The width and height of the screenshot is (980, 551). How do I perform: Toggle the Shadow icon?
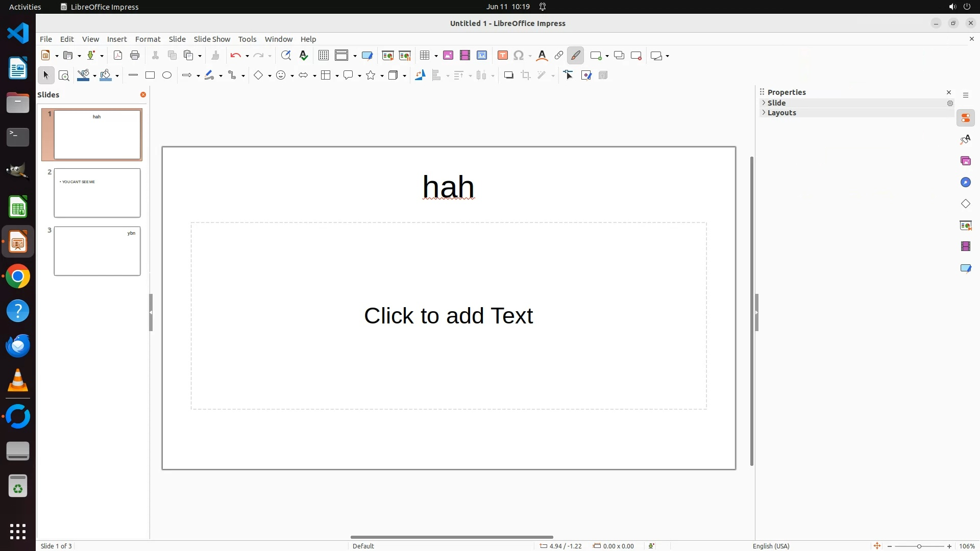(x=508, y=76)
